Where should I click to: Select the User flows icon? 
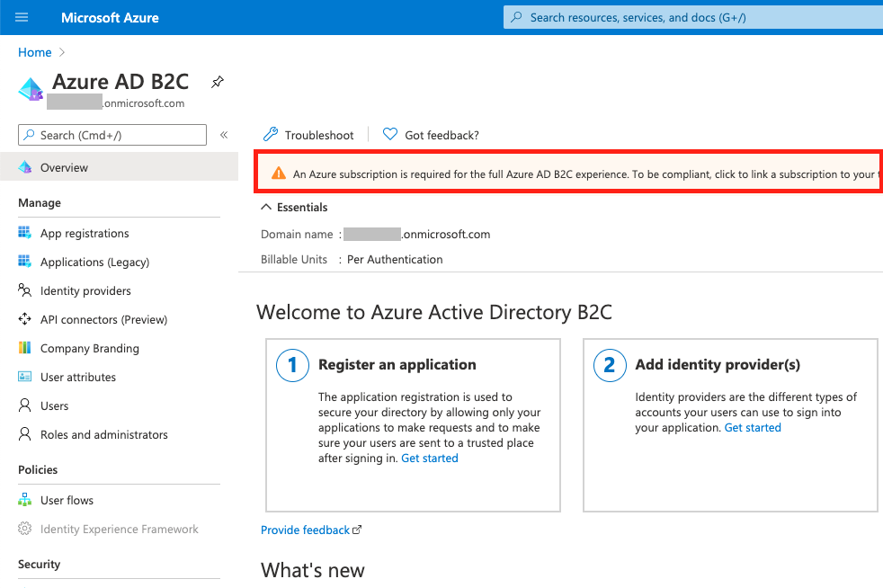point(27,500)
